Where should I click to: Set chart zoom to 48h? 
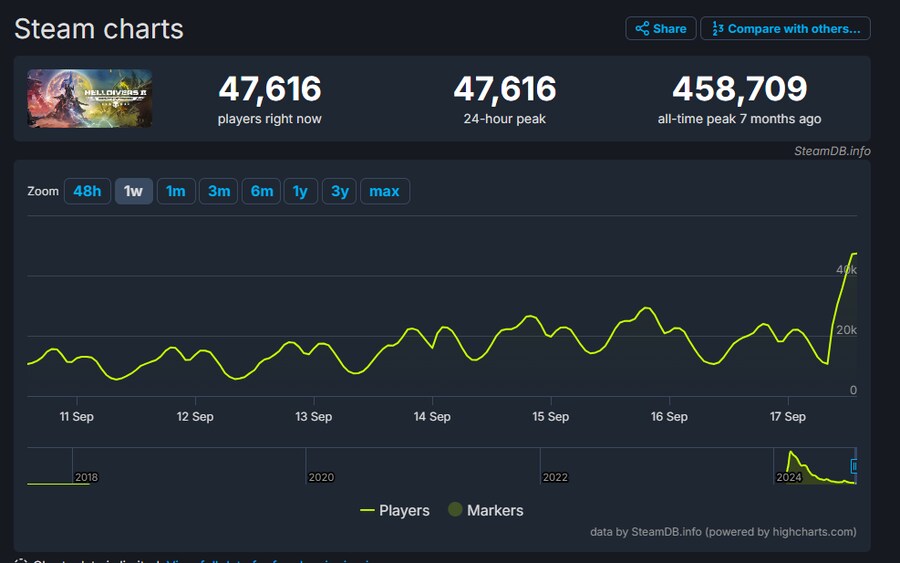pyautogui.click(x=87, y=191)
